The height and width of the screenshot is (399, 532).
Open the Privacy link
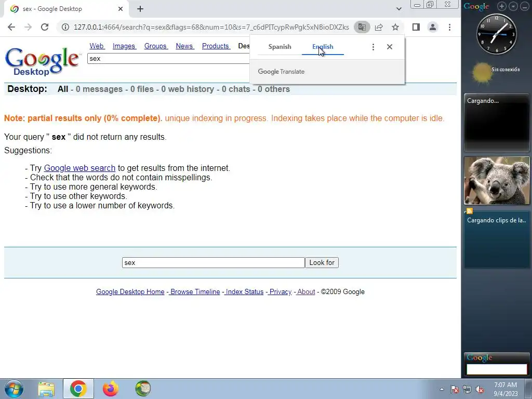280,292
